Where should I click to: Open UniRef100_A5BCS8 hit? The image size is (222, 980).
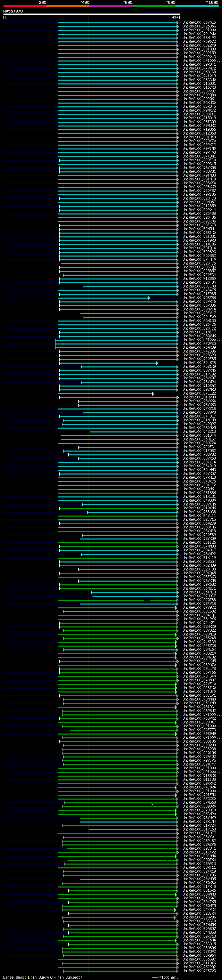pyautogui.click(x=199, y=72)
